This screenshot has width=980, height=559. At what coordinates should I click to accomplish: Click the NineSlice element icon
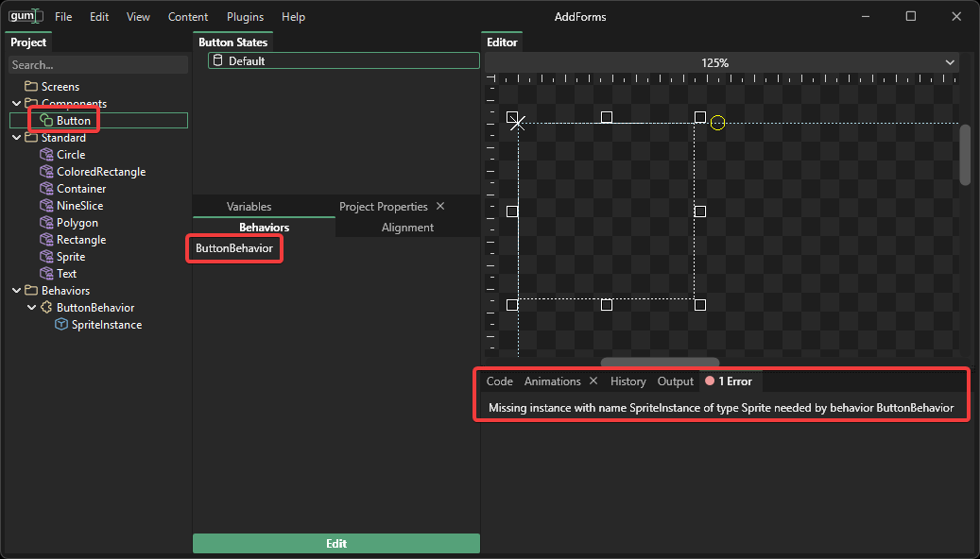coord(47,206)
